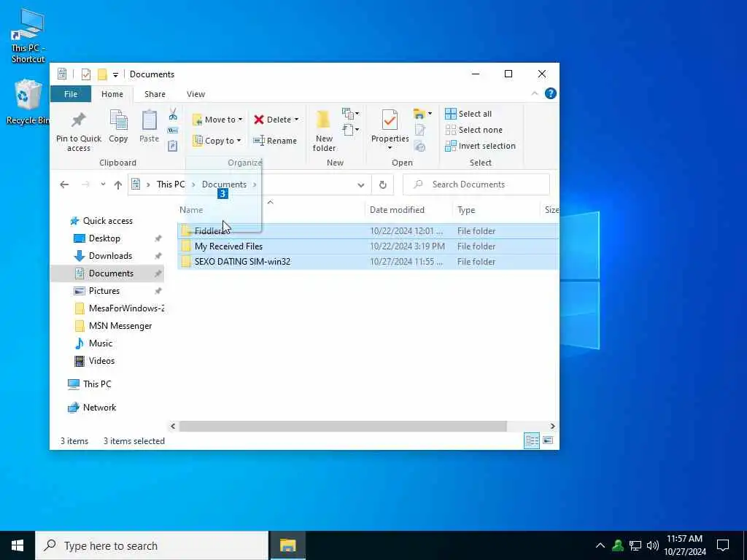Click New folder icon in title bar
This screenshot has width=747, height=560.
(x=102, y=74)
